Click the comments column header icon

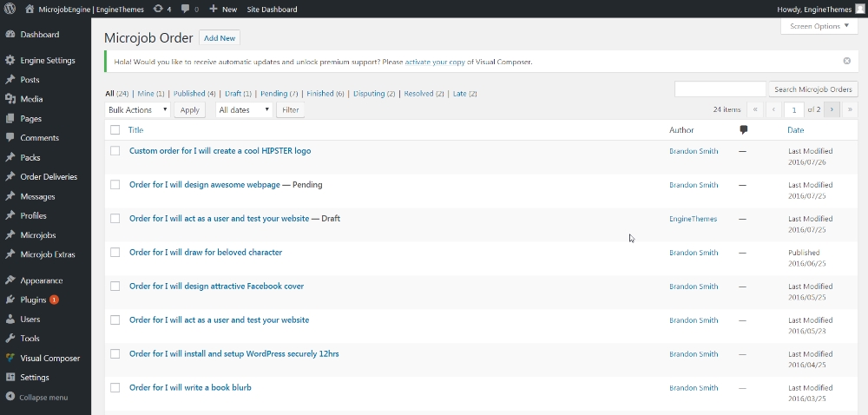pyautogui.click(x=743, y=129)
